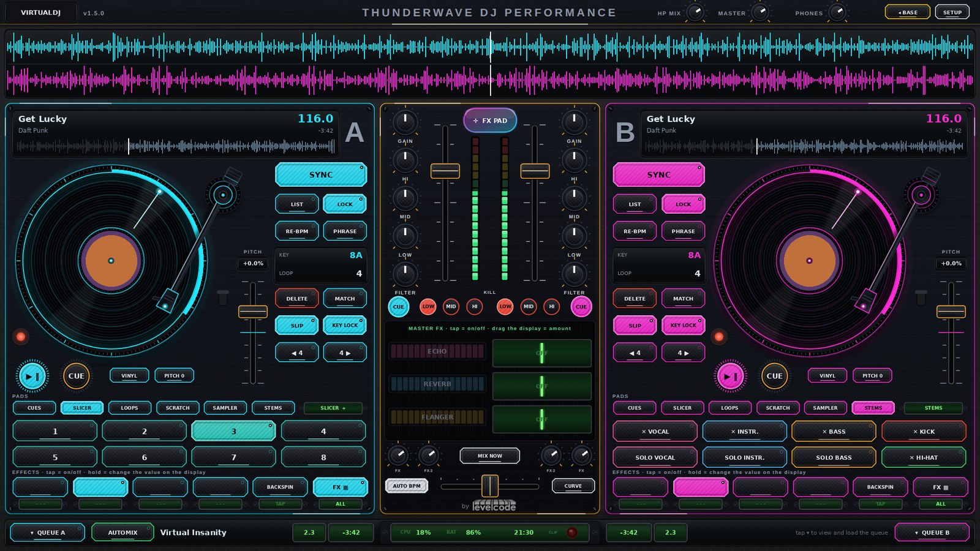Kill the HI band on right channel

click(552, 306)
